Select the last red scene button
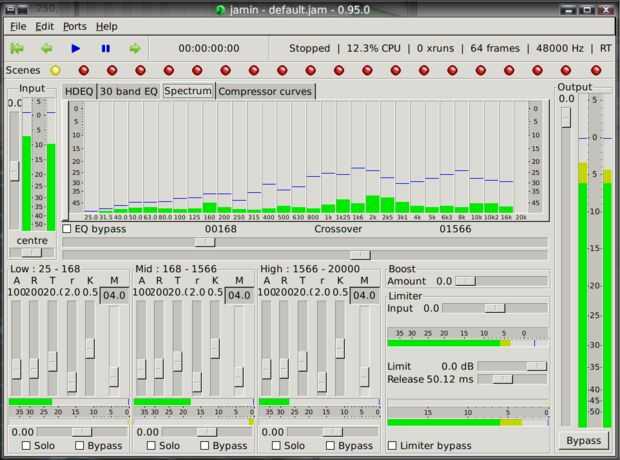Image resolution: width=620 pixels, height=460 pixels. (595, 70)
